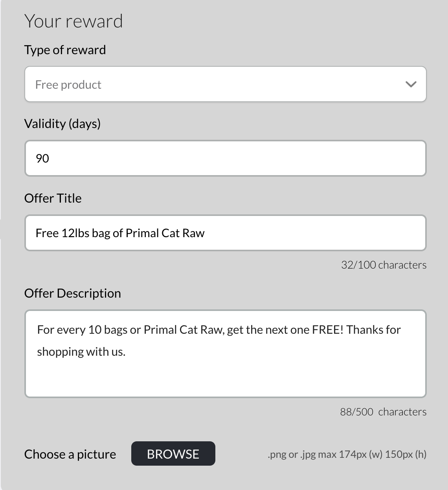
Task: Focus the Validity days input showing 90
Action: coord(225,158)
